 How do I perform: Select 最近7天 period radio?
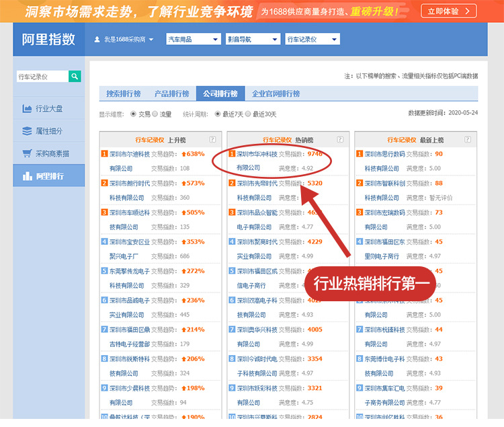coord(218,114)
